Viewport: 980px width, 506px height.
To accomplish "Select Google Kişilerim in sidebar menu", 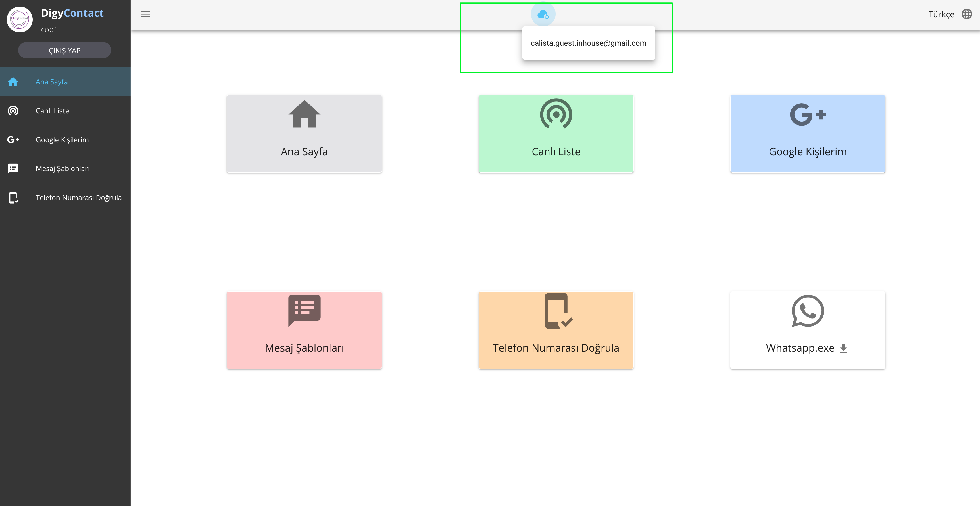I will (x=62, y=140).
